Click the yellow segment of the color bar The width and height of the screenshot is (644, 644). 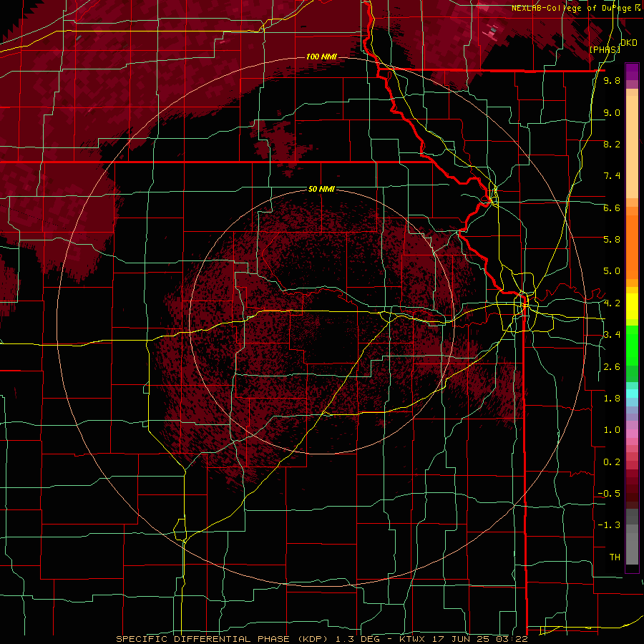click(x=632, y=306)
